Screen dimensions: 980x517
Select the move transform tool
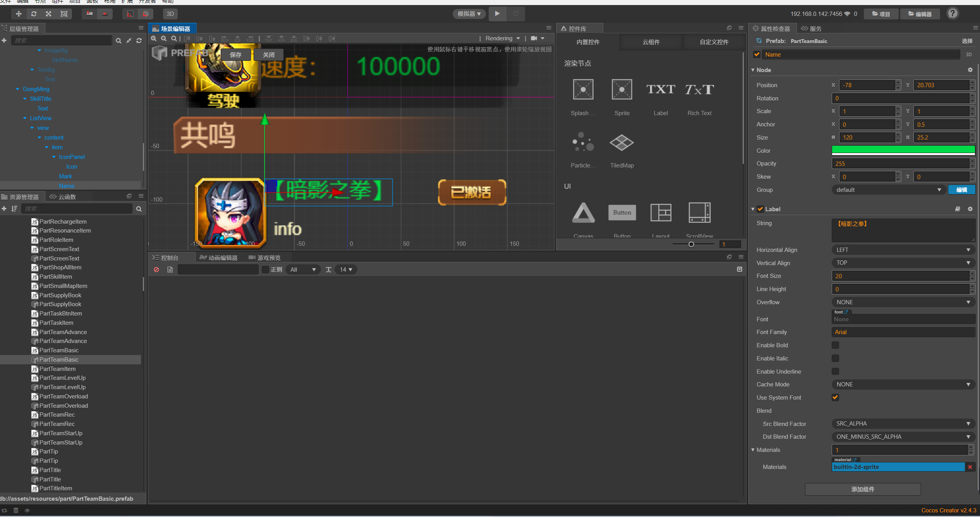[19, 14]
